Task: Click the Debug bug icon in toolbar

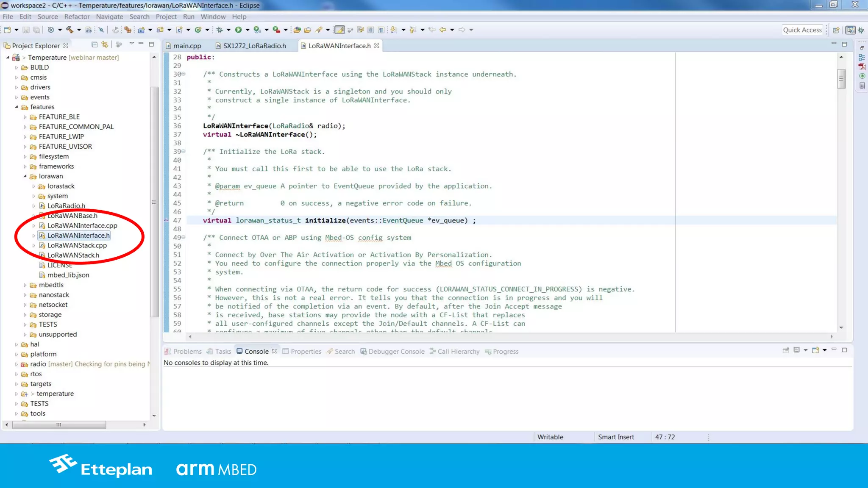Action: 219,30
